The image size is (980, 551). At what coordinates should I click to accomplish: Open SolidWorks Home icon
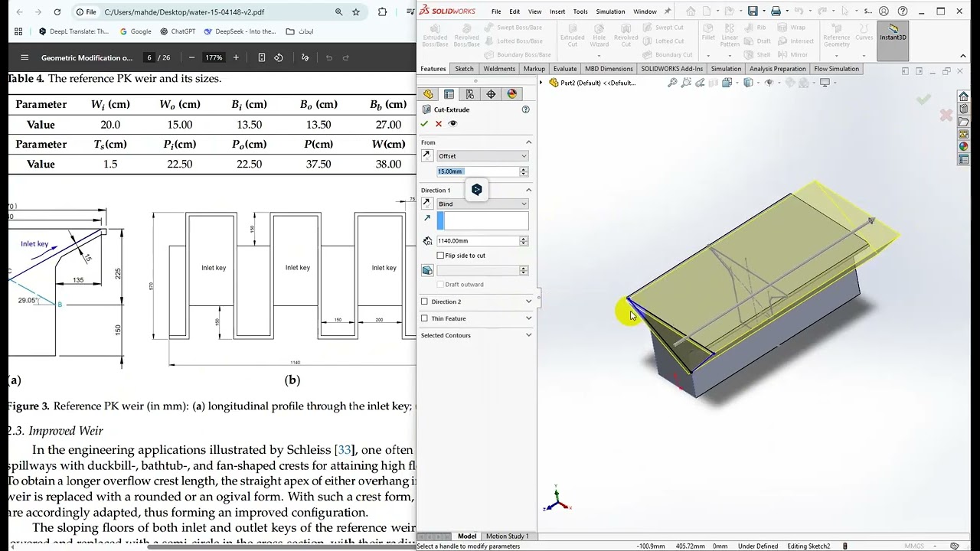pyautogui.click(x=691, y=11)
